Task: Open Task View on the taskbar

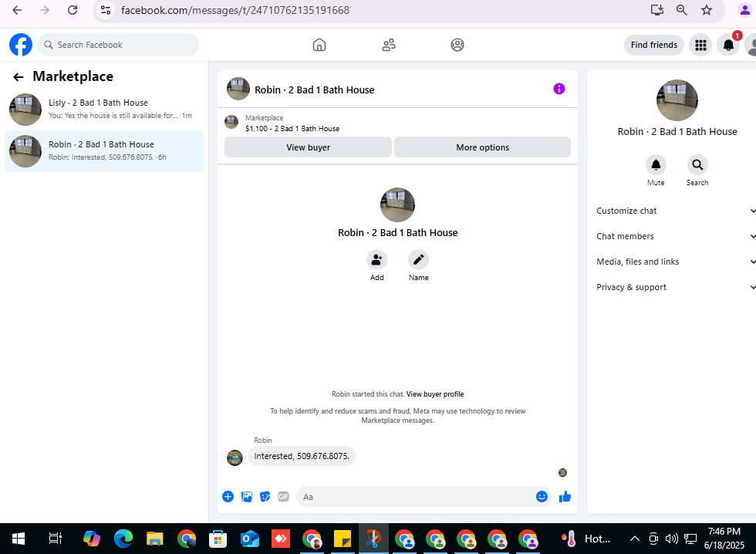Action: coord(56,539)
